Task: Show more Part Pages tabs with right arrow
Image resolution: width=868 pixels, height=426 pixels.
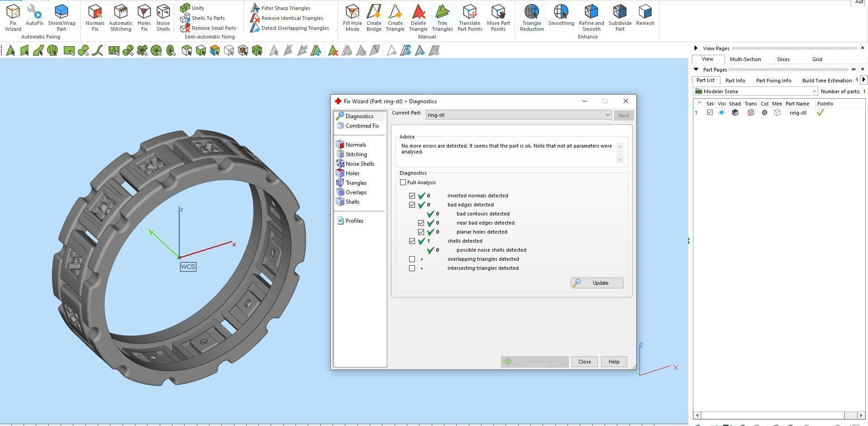Action: [x=863, y=80]
